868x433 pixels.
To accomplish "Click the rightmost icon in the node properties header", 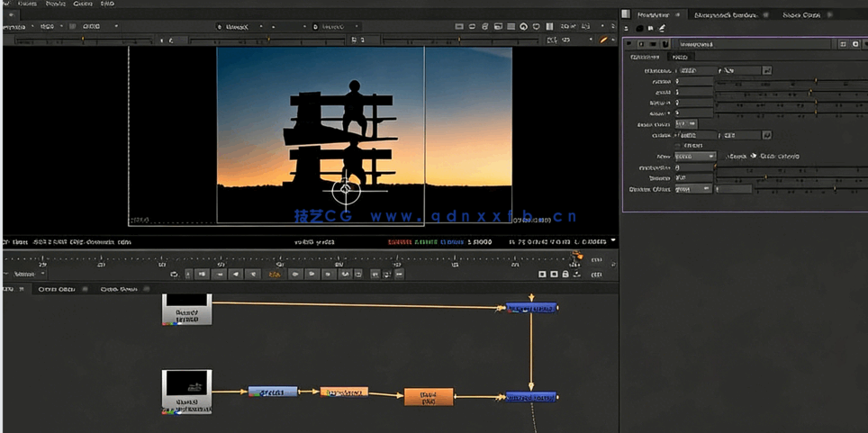I will (855, 44).
